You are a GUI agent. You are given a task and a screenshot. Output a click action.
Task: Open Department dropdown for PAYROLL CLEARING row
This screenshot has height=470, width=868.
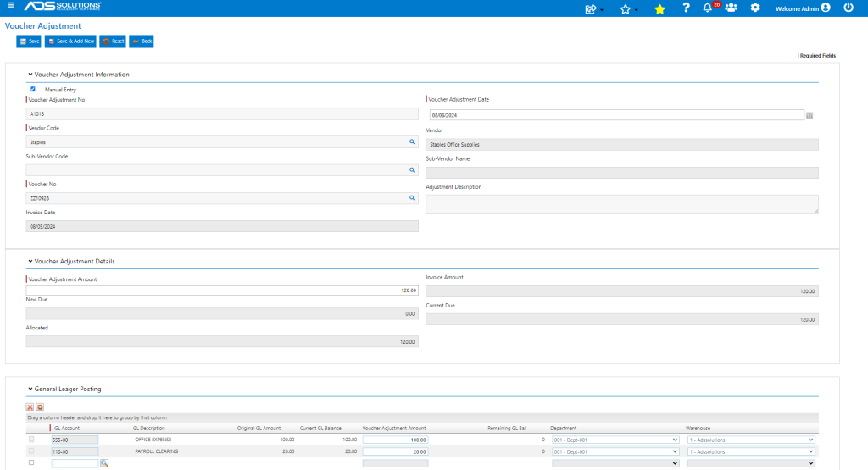pyautogui.click(x=615, y=451)
